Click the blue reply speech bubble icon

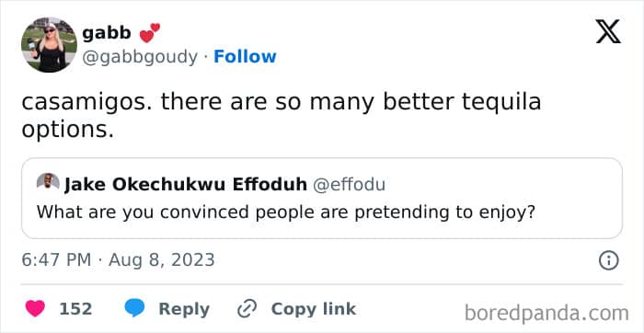coord(134,309)
